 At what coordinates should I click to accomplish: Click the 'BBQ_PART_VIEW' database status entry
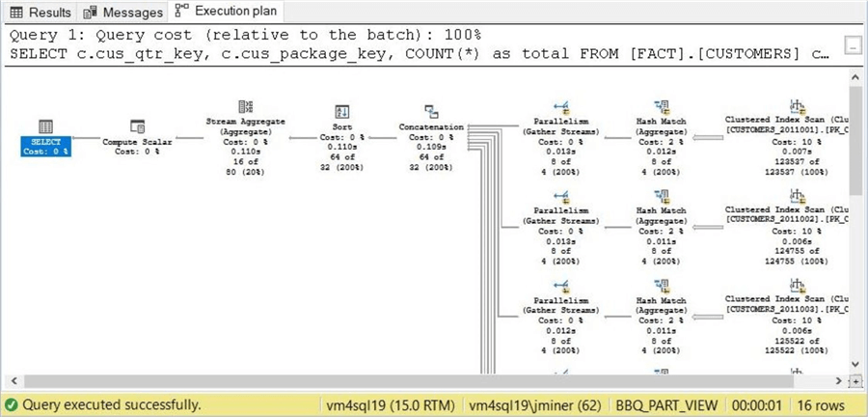[x=665, y=404]
